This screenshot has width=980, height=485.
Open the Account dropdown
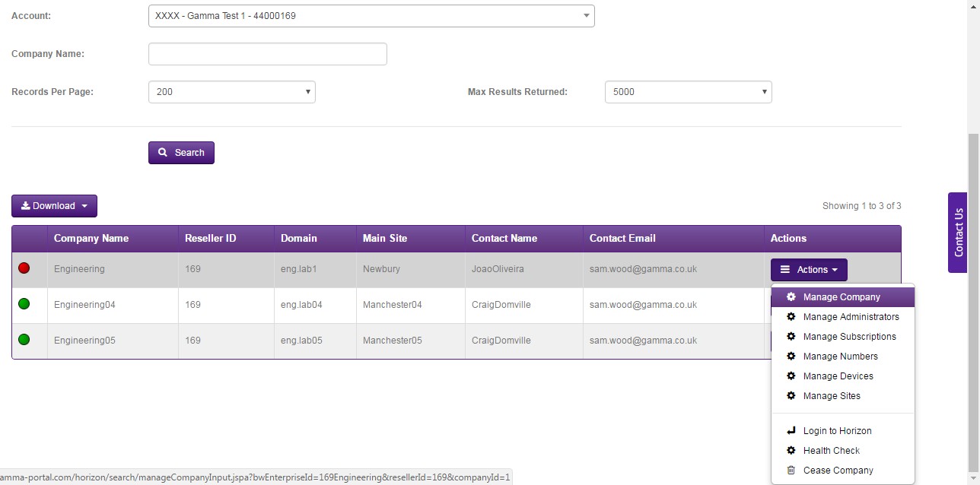tap(371, 16)
